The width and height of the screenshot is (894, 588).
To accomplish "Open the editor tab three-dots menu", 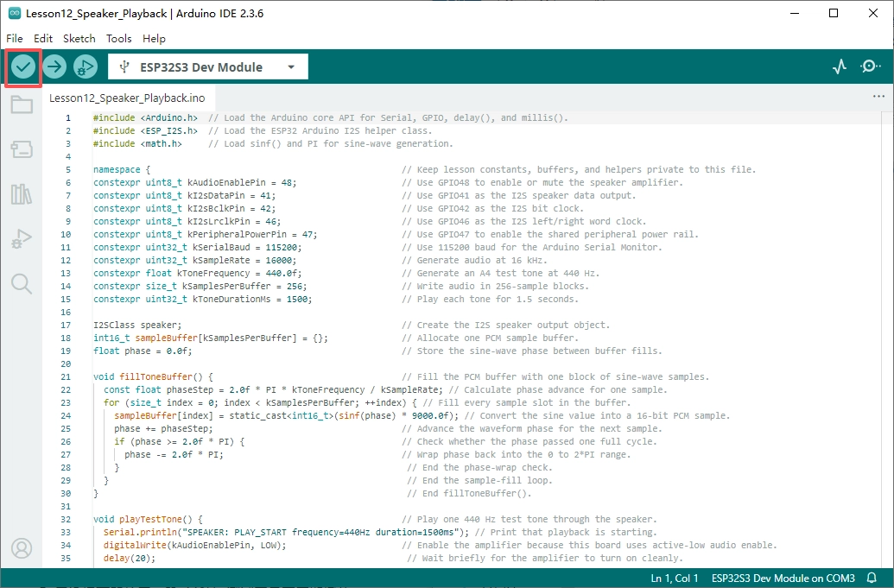I will pyautogui.click(x=878, y=97).
